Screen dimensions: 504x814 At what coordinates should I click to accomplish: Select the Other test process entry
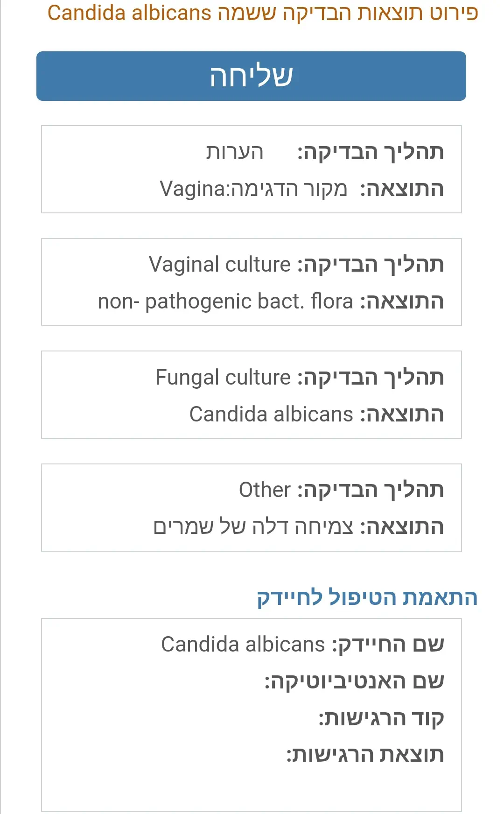point(265,490)
